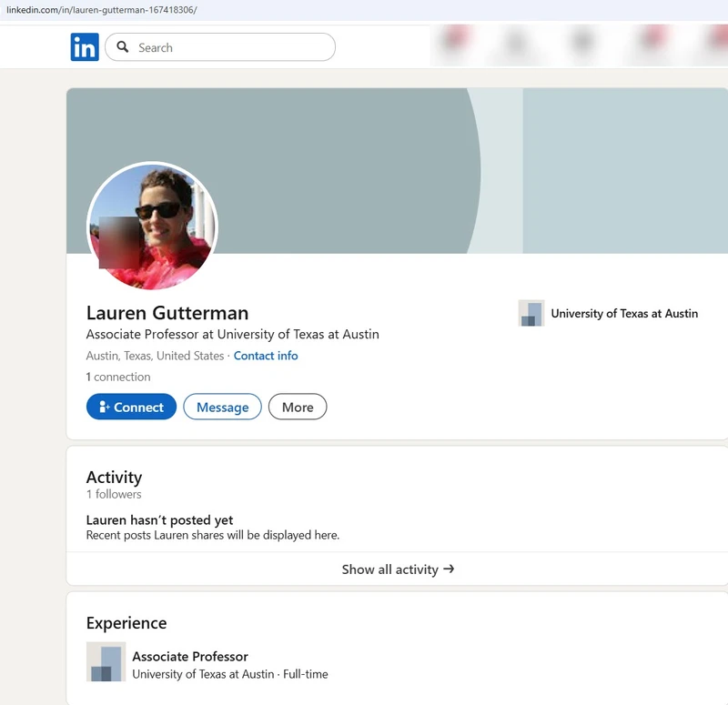Click the 1 followers text
The width and height of the screenshot is (728, 705).
click(114, 494)
